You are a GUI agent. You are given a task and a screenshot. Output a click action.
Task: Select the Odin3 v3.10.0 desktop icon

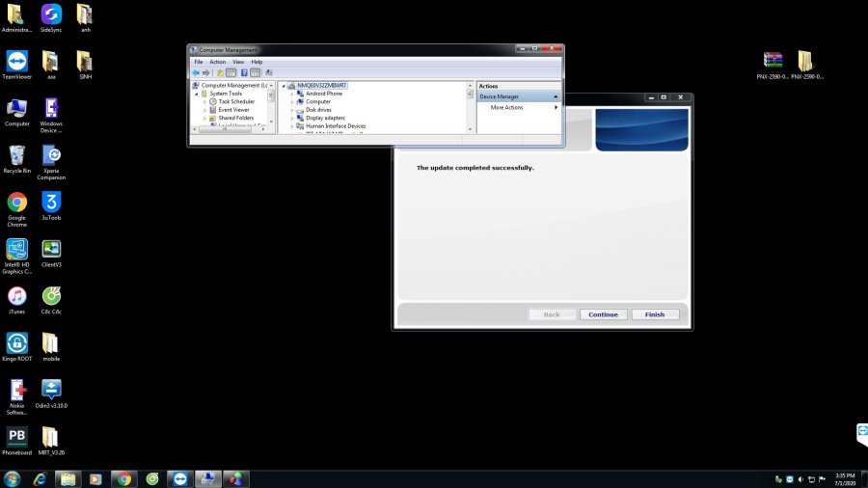(51, 390)
